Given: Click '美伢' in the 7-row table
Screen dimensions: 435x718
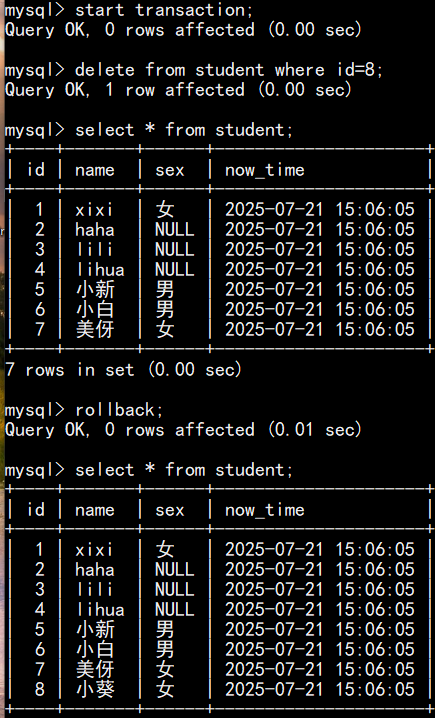Looking at the screenshot, I should click(x=95, y=330).
